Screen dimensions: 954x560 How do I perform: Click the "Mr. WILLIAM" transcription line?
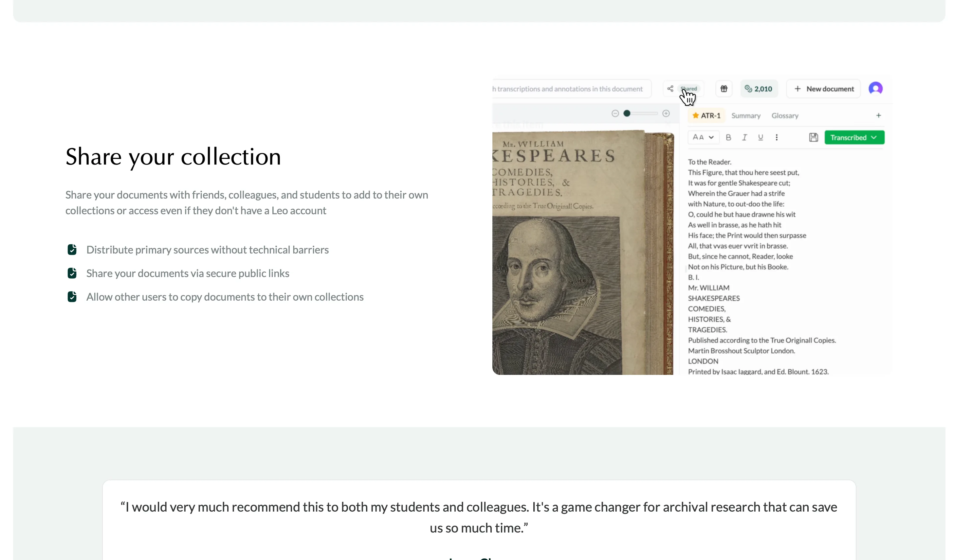(709, 288)
